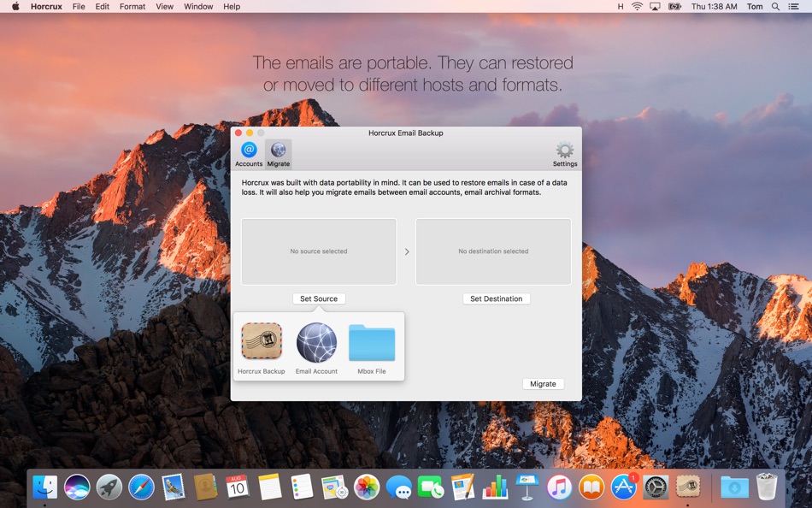
Task: Launch Siri from the Dock
Action: coord(77,487)
